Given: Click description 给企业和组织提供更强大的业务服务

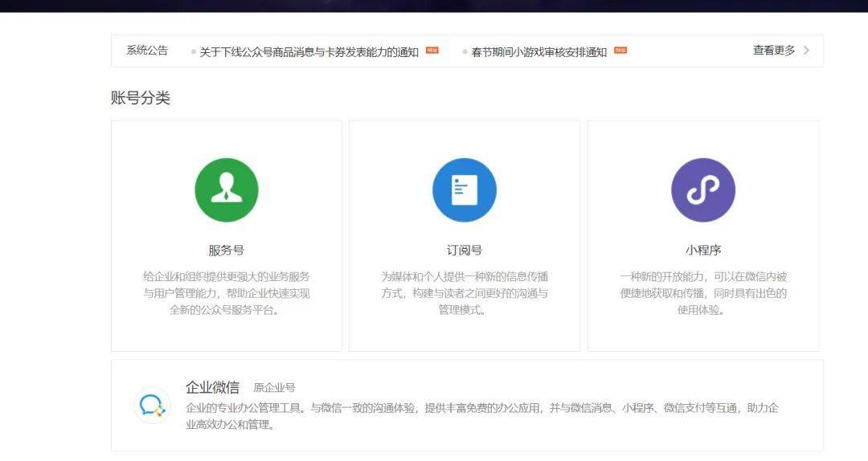Looking at the screenshot, I should 227,293.
